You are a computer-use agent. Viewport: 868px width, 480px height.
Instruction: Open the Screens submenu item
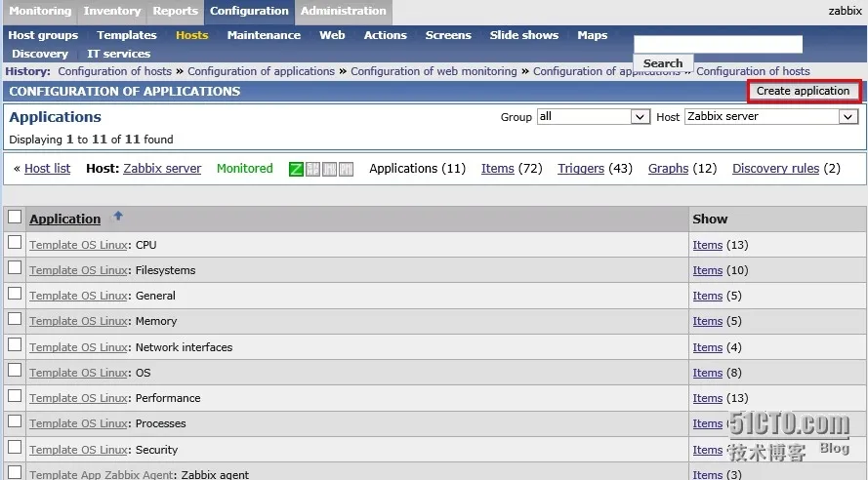[448, 35]
